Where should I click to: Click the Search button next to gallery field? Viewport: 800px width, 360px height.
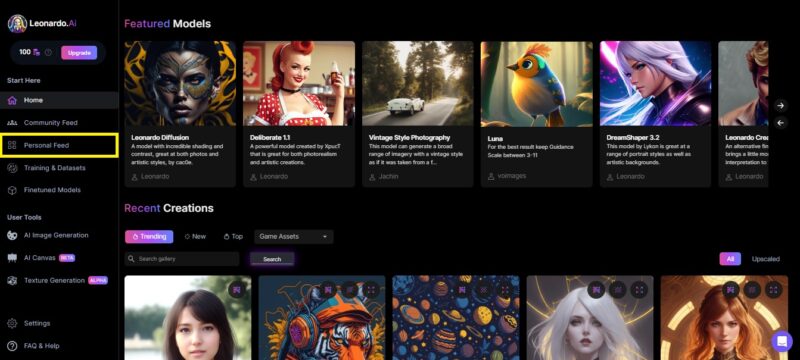tap(272, 259)
